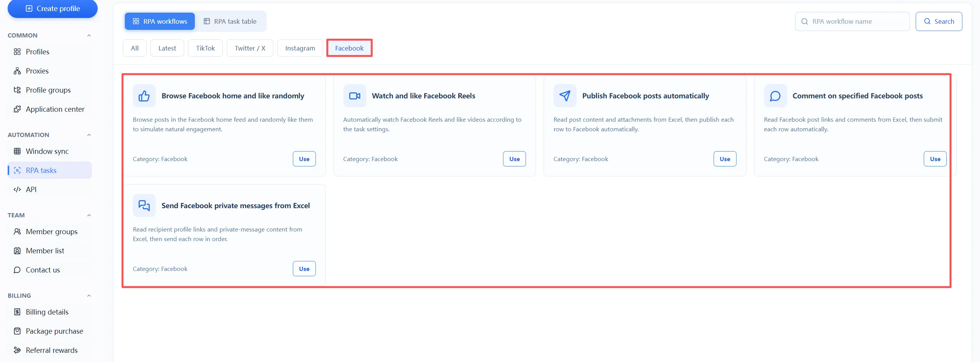Screen dimensions: 980x362
Task: Open API in the sidebar
Action: pyautogui.click(x=50, y=189)
